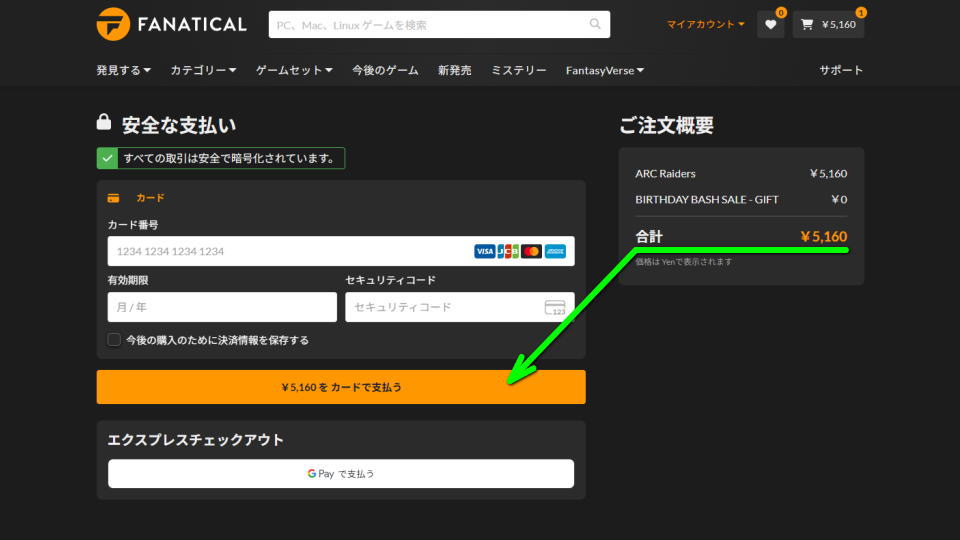Click the G Pay で支払う button
The image size is (960, 540).
click(341, 474)
